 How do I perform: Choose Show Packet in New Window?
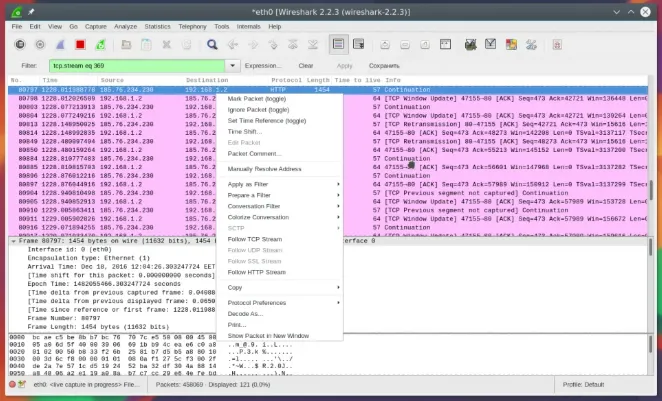tap(279, 336)
